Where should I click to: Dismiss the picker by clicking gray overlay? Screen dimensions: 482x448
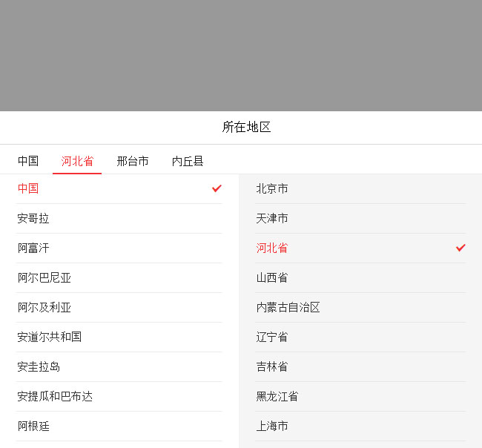tap(241, 56)
